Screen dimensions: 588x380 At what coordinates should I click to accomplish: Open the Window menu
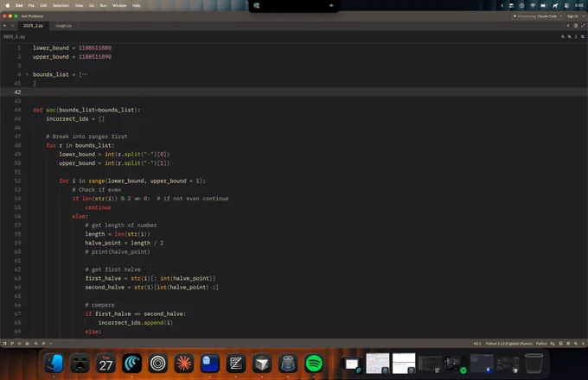(x=119, y=6)
